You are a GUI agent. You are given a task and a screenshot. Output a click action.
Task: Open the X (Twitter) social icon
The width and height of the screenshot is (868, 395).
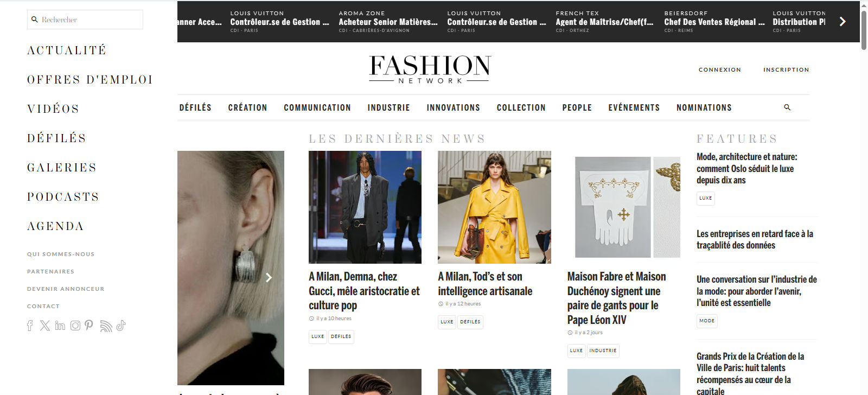[x=45, y=326]
